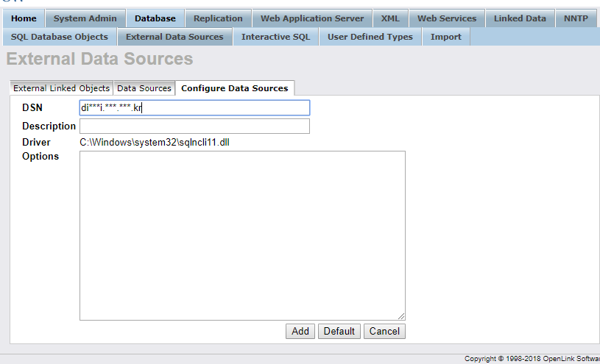Open the Import subtab
This screenshot has height=364, width=600.
tap(446, 37)
